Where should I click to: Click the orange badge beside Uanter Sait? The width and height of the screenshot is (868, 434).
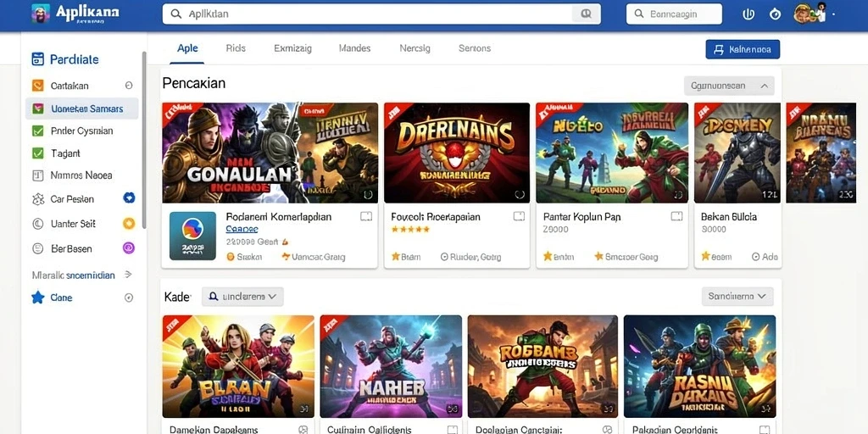tap(129, 223)
